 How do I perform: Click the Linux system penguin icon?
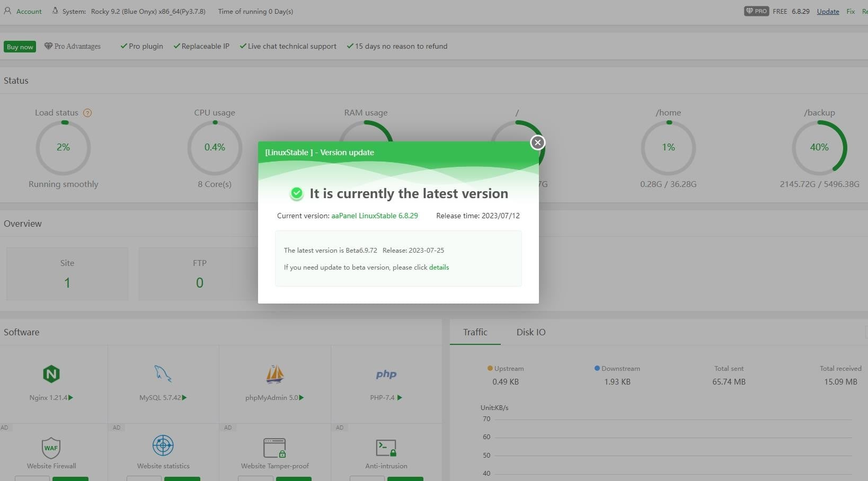(55, 11)
